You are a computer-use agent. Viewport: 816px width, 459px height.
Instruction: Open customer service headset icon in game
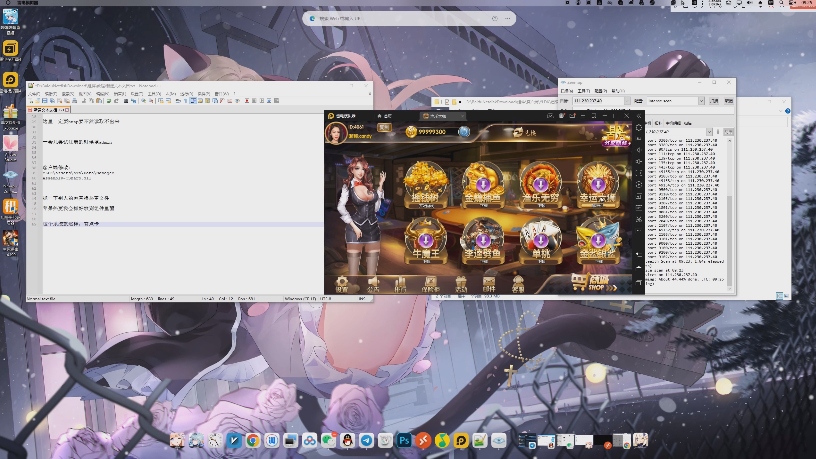click(x=518, y=285)
